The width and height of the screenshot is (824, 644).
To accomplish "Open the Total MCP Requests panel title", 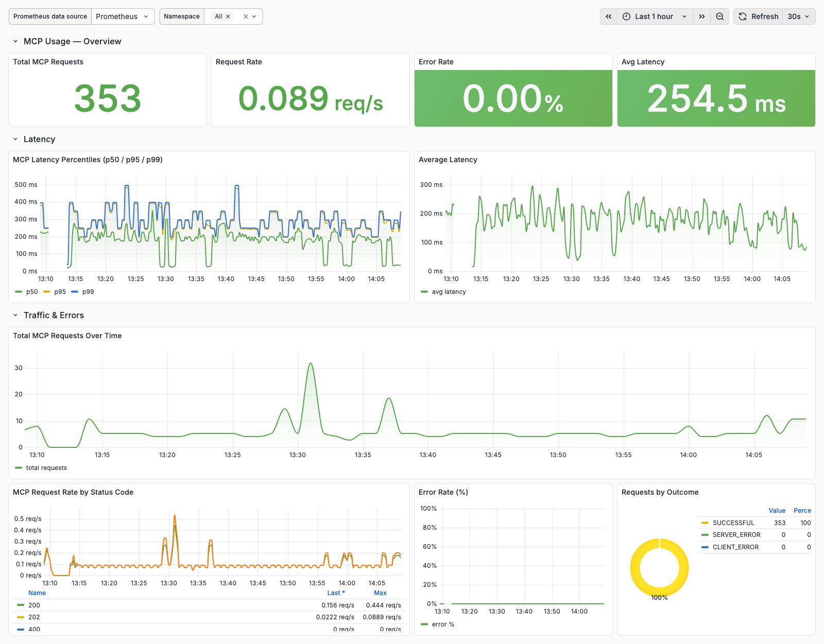I will (48, 62).
